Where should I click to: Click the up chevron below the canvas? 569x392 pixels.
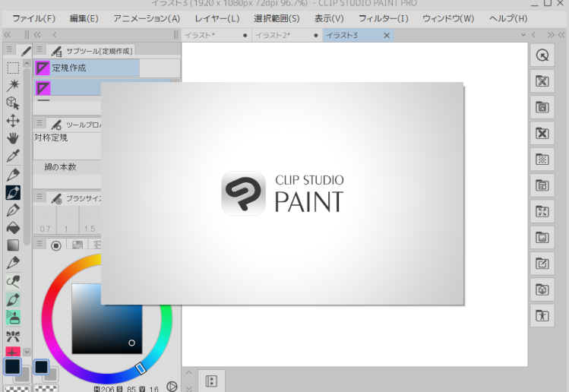tap(189, 372)
